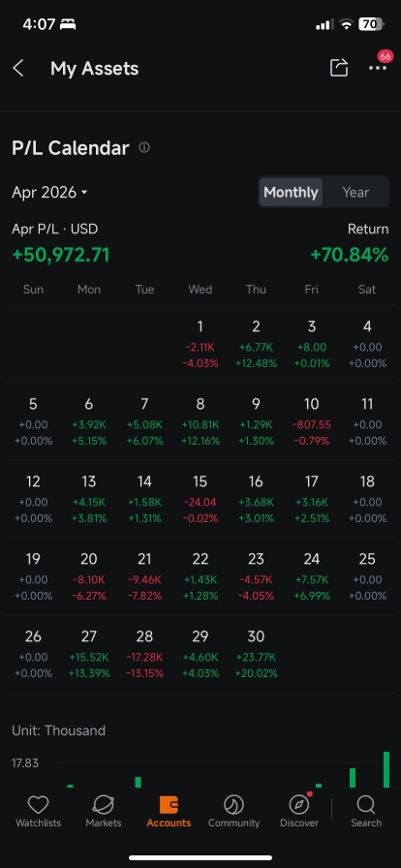Select the Monthly view toggle
401x868 pixels.
pos(291,192)
